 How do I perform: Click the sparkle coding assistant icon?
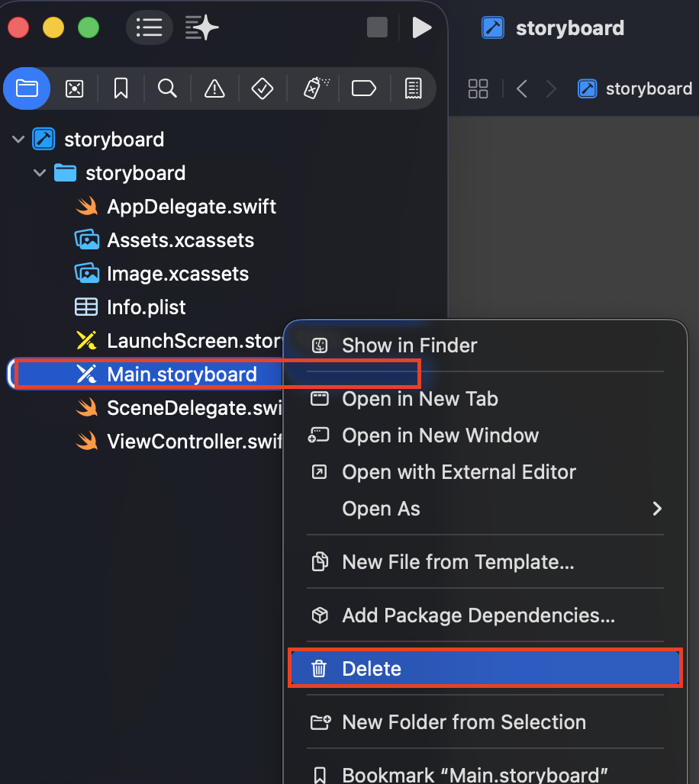[x=201, y=27]
